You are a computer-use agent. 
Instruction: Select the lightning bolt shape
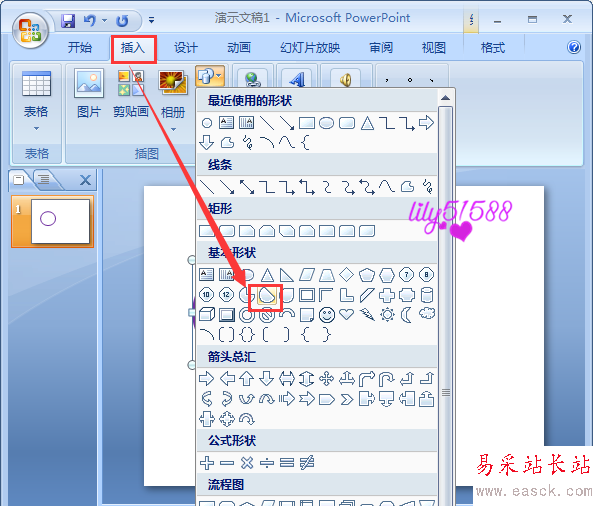[367, 315]
